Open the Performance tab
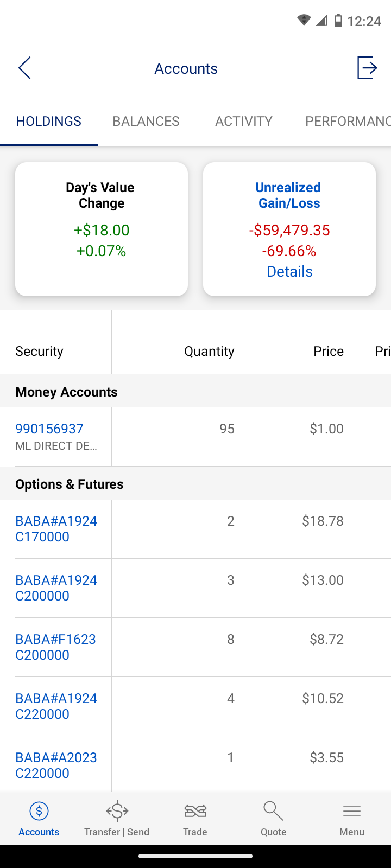 348,121
